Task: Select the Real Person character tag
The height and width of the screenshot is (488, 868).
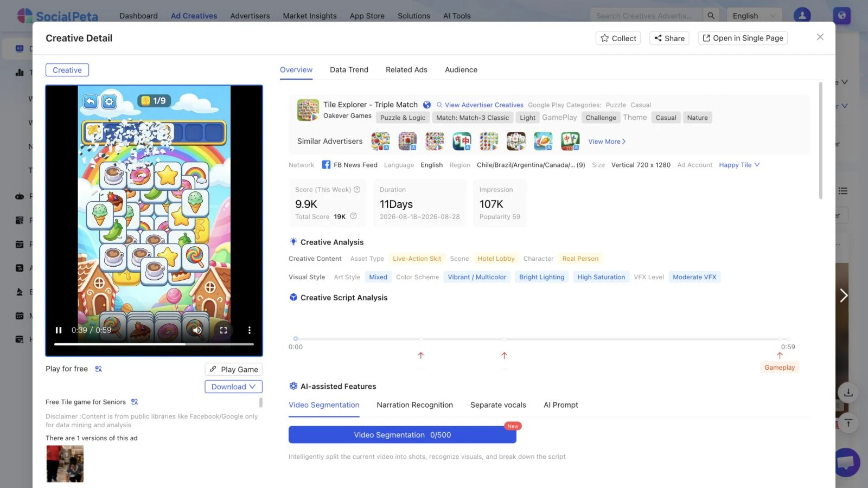Action: (x=580, y=259)
